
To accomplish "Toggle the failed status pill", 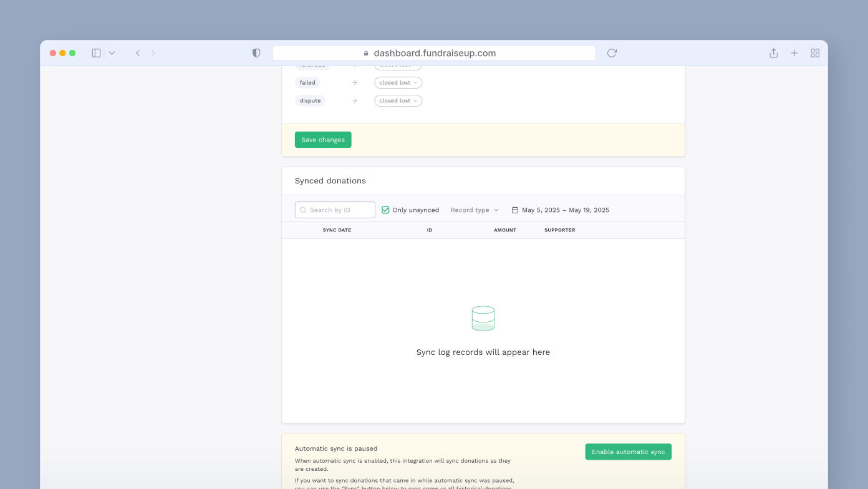I will click(x=307, y=82).
